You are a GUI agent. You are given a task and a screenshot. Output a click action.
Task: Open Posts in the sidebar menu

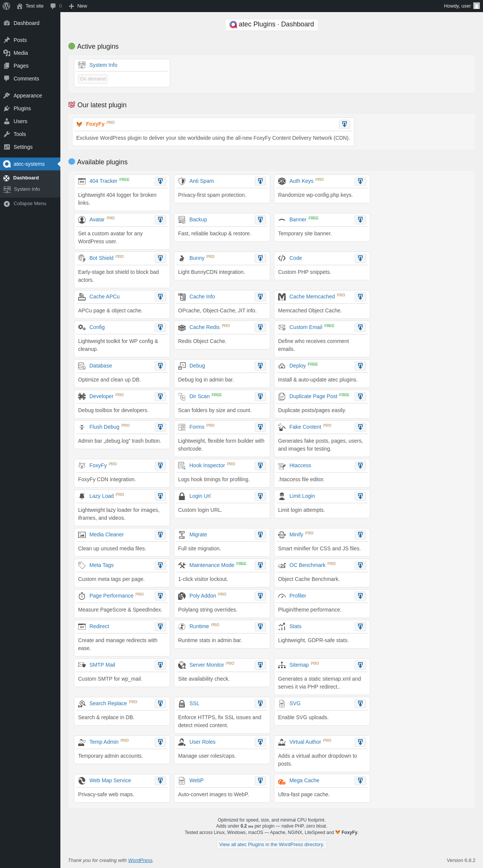pos(30,40)
